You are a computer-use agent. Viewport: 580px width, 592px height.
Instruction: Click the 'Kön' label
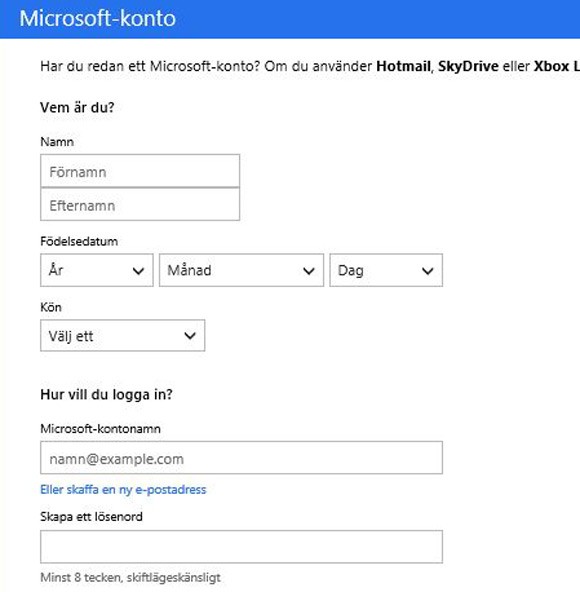click(51, 307)
